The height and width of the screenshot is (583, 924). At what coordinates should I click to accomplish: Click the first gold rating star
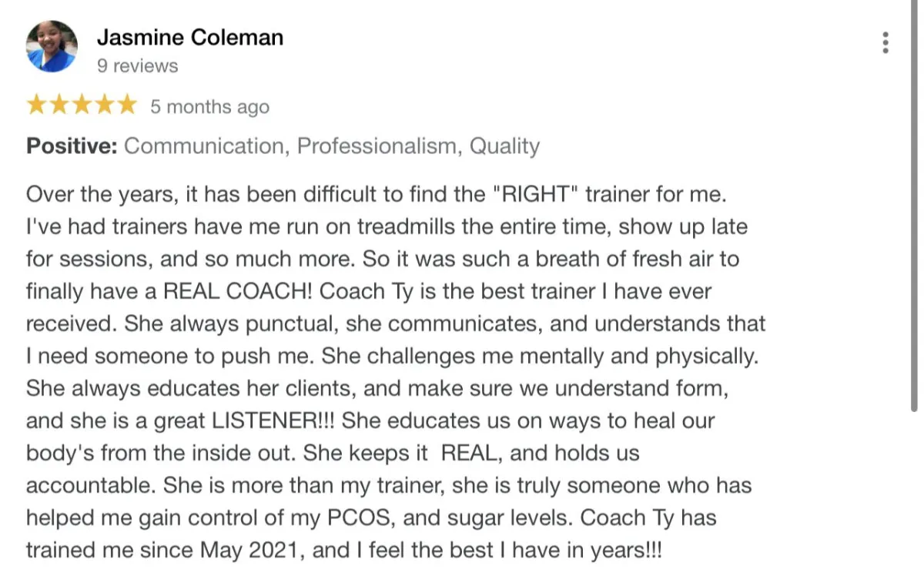pyautogui.click(x=36, y=105)
